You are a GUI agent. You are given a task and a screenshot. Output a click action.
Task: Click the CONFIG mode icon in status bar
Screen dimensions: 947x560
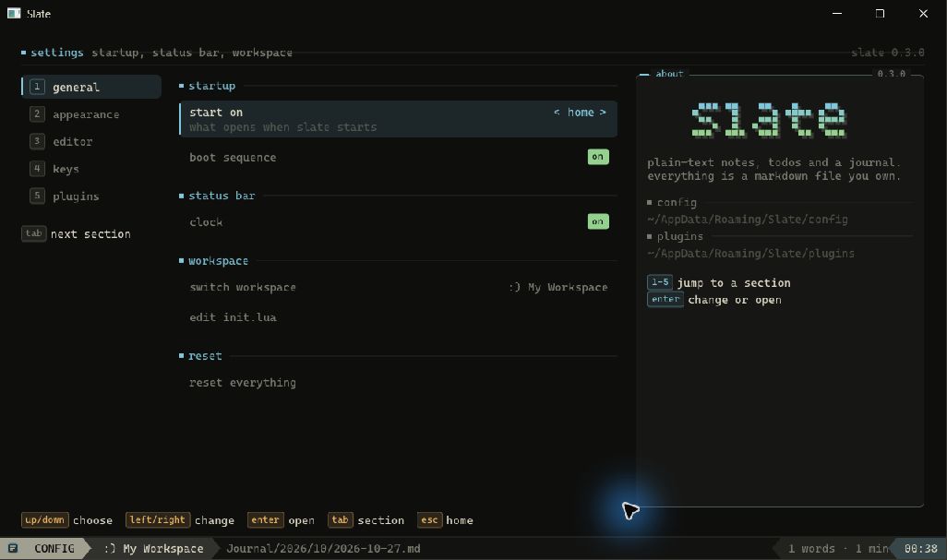[13, 549]
